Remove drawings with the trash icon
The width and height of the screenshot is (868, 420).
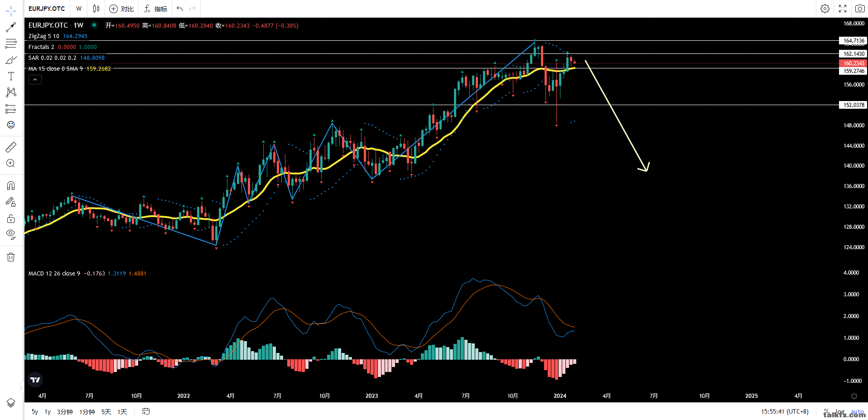[11, 257]
